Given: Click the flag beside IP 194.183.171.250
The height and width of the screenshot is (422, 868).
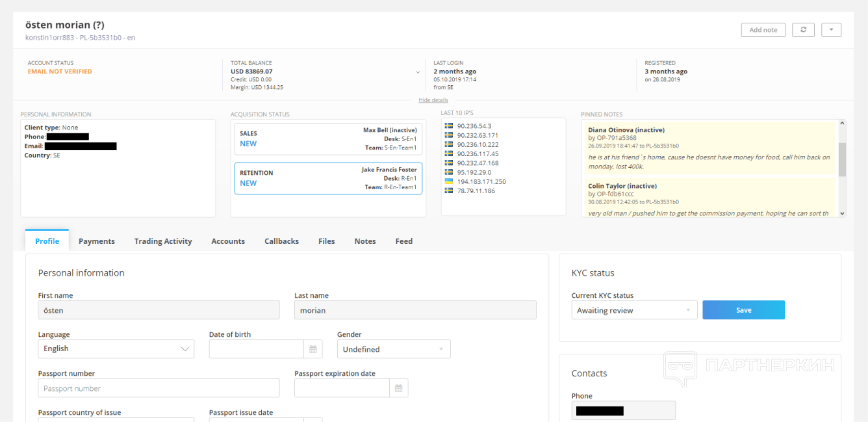Looking at the screenshot, I should point(448,182).
